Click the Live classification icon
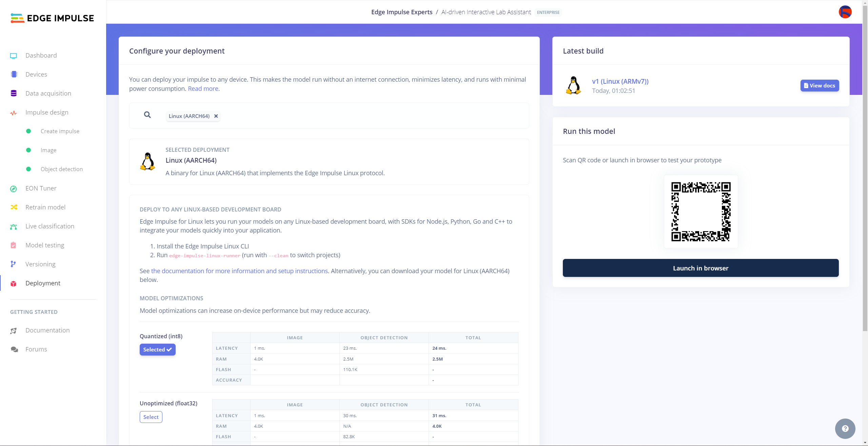 pyautogui.click(x=14, y=226)
